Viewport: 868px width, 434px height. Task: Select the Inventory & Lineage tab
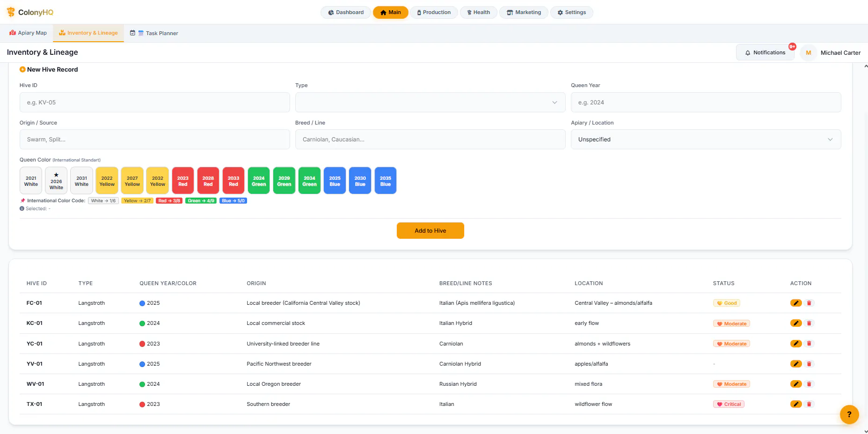(x=88, y=33)
